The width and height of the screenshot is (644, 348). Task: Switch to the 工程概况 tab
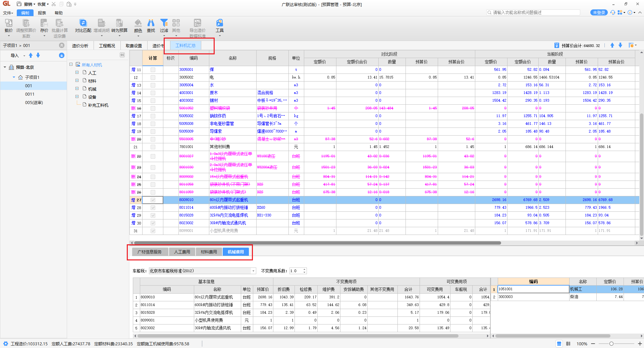(107, 46)
